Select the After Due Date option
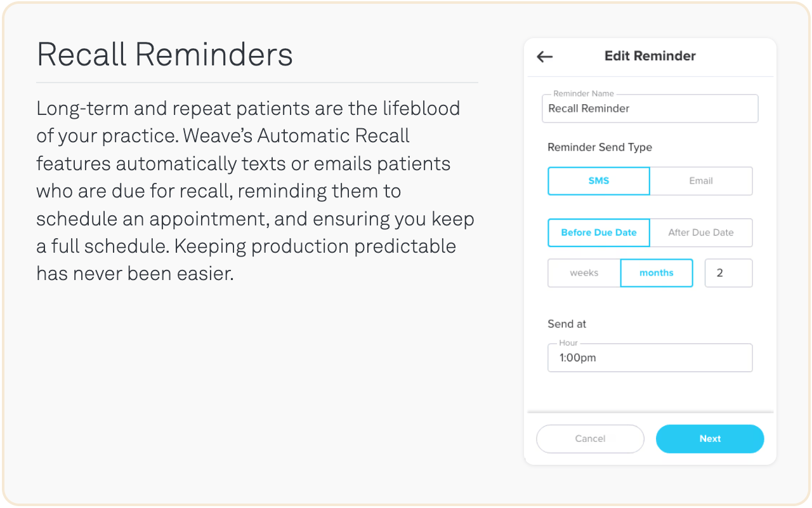Viewport: 812px width, 508px height. [x=701, y=233]
